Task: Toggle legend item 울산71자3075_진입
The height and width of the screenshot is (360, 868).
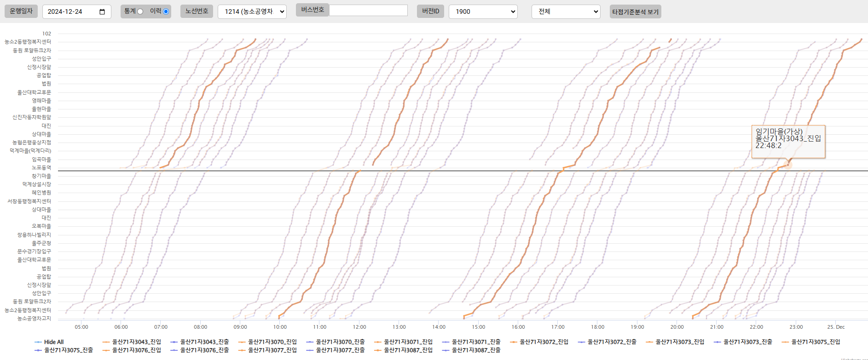Action: coord(816,342)
